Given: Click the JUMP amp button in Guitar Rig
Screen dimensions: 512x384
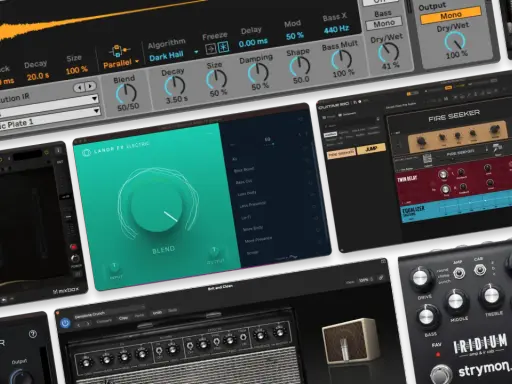Looking at the screenshot, I should click(371, 149).
